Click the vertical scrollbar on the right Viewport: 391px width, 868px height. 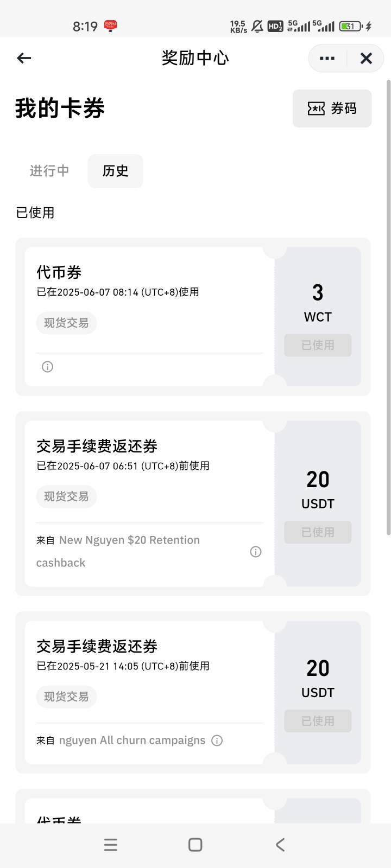pyautogui.click(x=388, y=307)
